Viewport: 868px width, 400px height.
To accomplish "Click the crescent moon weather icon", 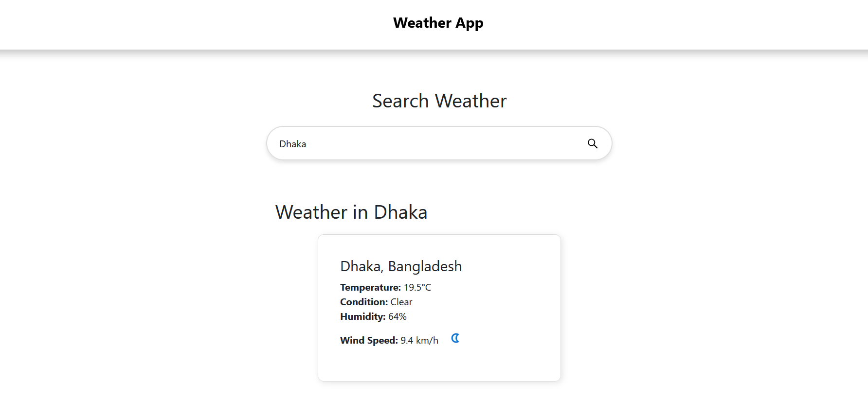I will point(455,338).
